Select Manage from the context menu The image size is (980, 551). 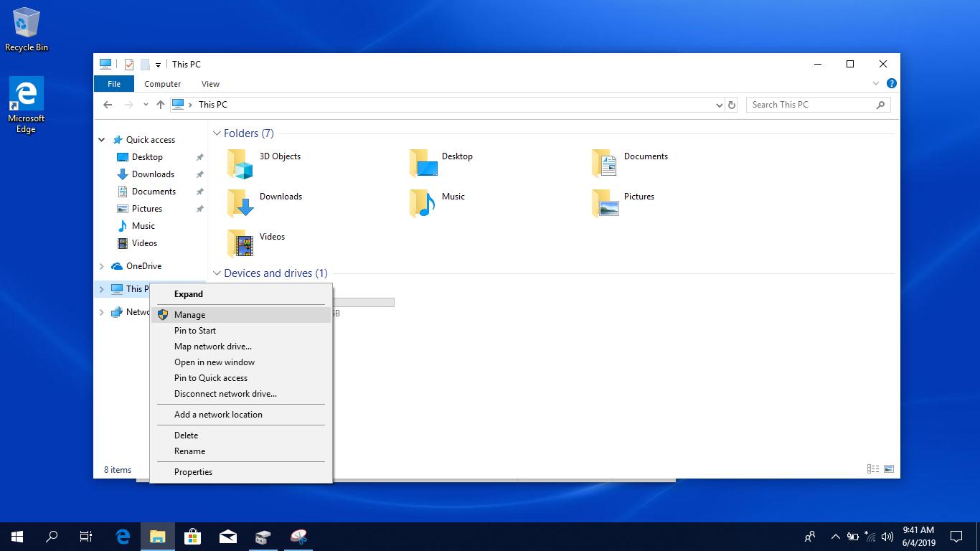189,315
